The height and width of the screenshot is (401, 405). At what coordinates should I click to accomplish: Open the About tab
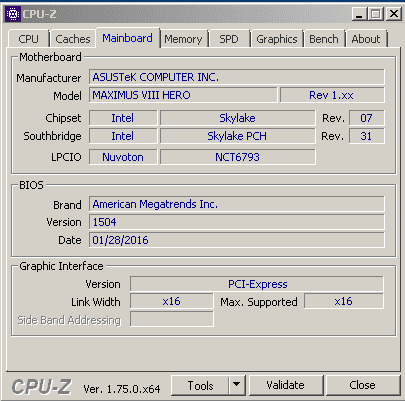366,39
